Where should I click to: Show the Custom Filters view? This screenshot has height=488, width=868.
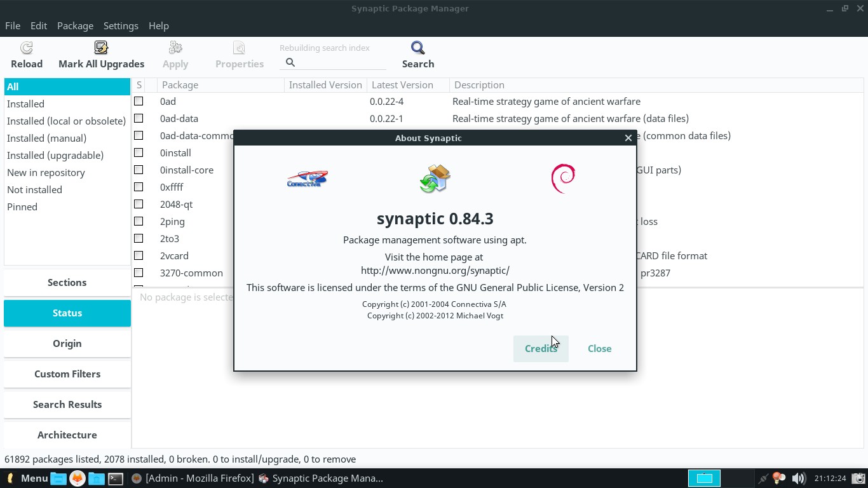(x=67, y=374)
